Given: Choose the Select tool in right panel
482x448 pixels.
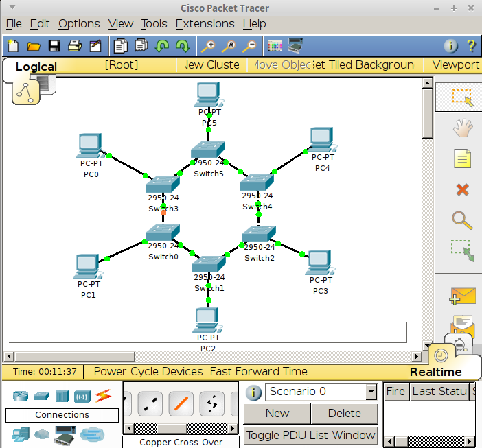Looking at the screenshot, I should 462,97.
